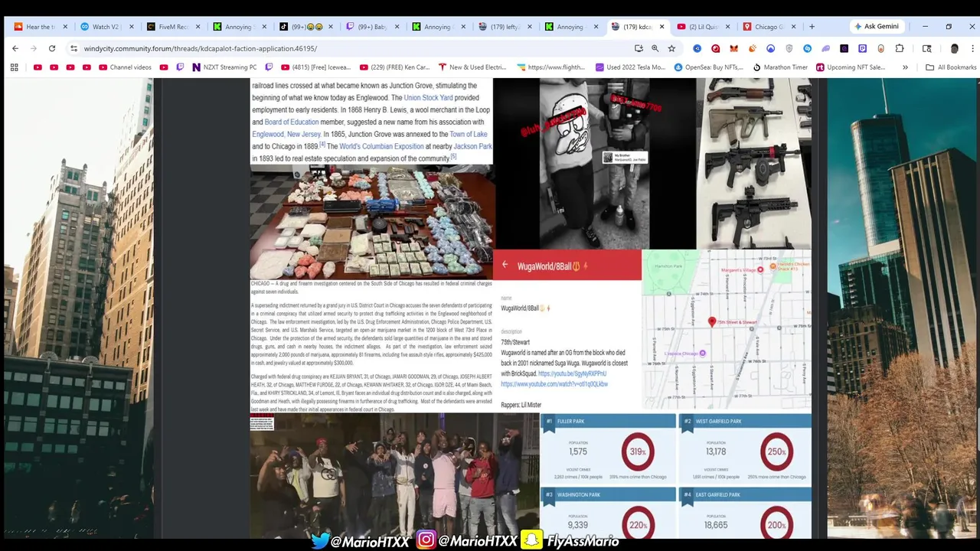Bookmark this page with the star
The height and width of the screenshot is (551, 980).
[x=671, y=48]
